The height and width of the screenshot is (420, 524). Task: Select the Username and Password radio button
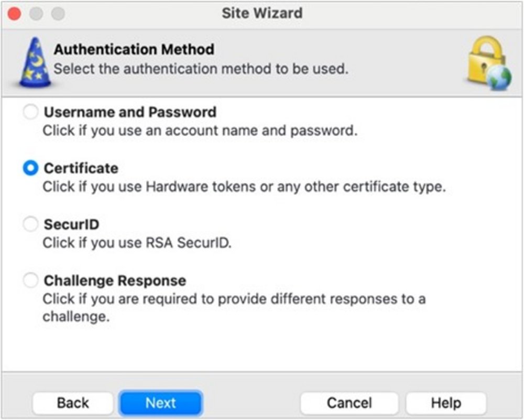click(31, 112)
